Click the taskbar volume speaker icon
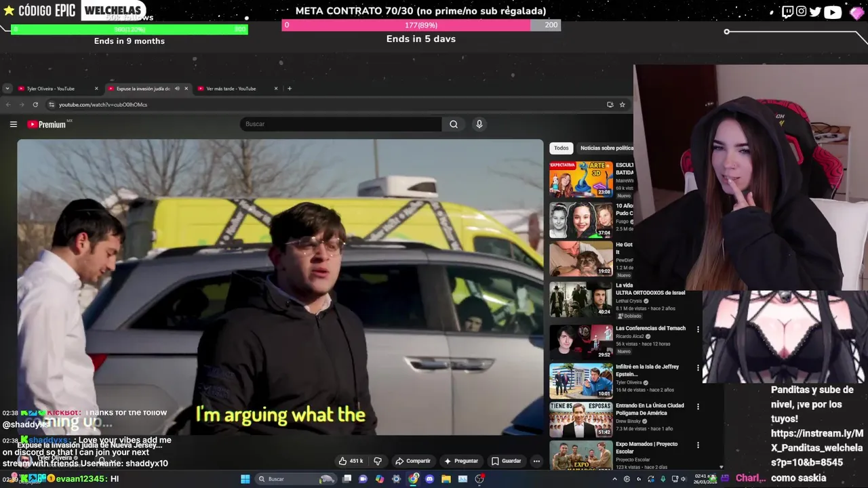This screenshot has width=868, height=488. tap(684, 479)
